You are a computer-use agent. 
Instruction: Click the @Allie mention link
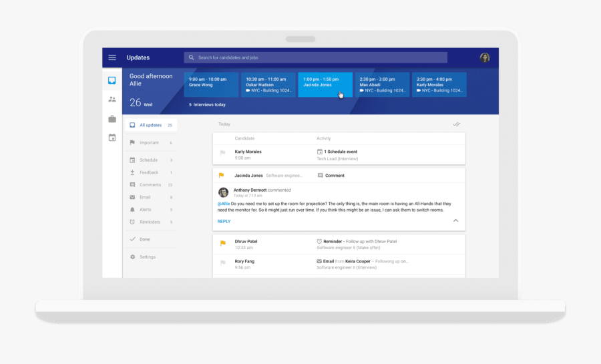pyautogui.click(x=224, y=204)
